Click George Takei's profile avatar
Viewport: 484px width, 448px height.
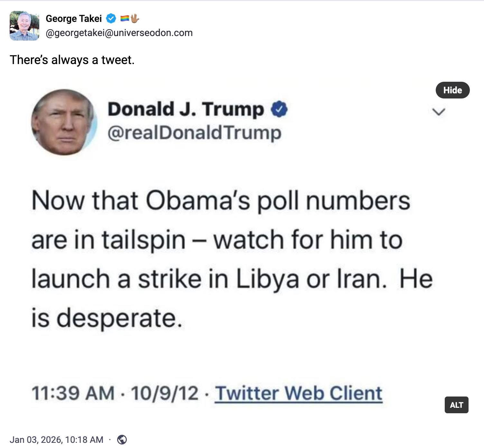pyautogui.click(x=24, y=26)
